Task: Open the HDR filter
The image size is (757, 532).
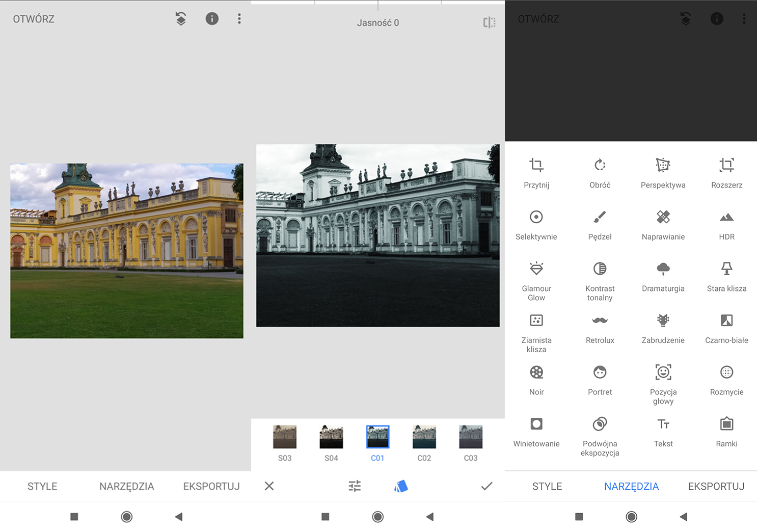Action: pyautogui.click(x=726, y=217)
